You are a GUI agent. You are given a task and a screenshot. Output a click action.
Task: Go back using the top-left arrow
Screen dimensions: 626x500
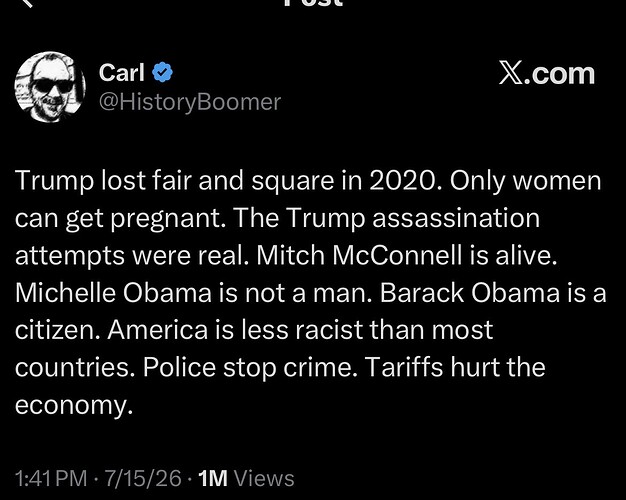pyautogui.click(x=26, y=2)
